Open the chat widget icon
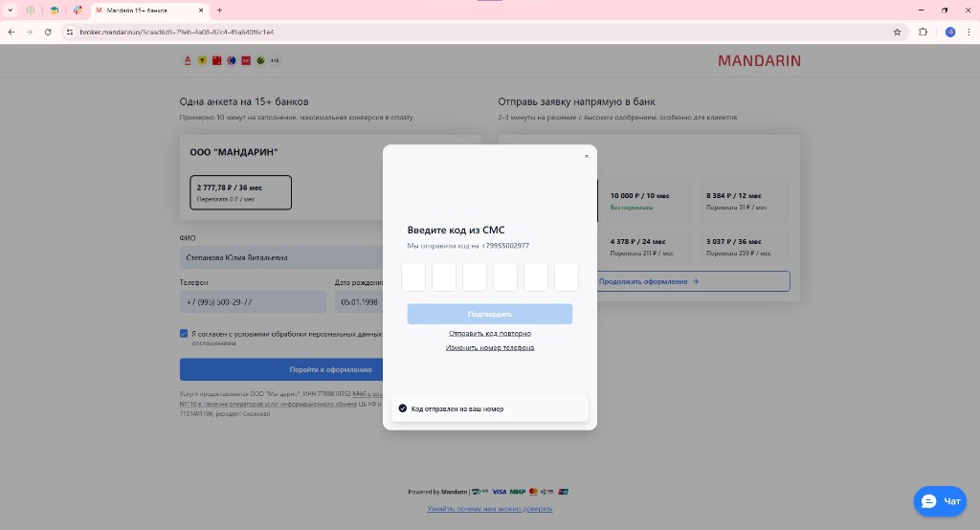 pos(939,501)
